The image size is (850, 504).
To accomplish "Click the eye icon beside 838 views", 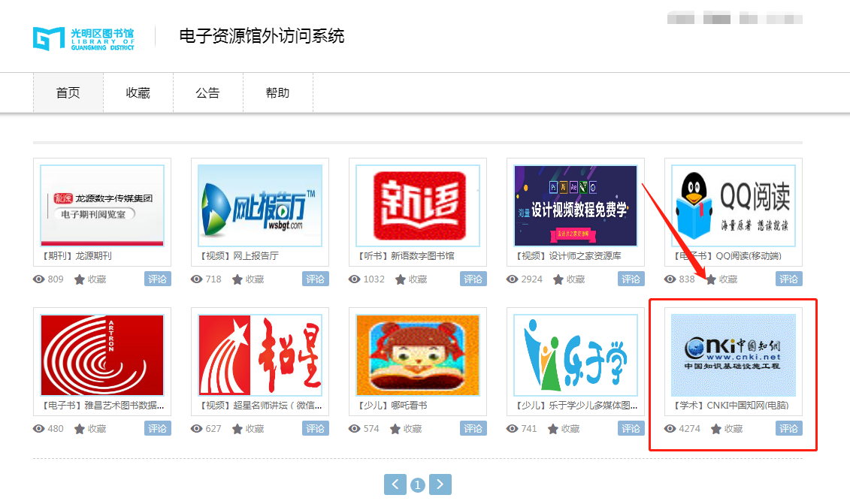I will point(670,279).
